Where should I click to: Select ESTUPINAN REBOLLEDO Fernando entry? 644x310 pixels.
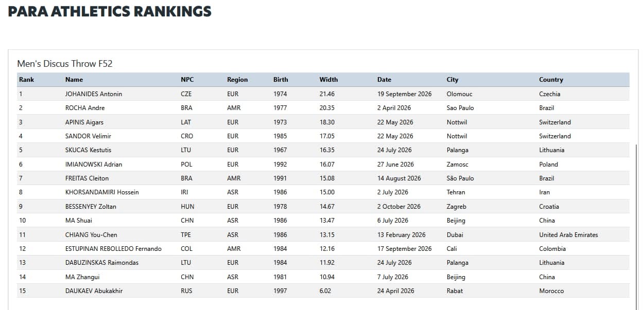113,249
